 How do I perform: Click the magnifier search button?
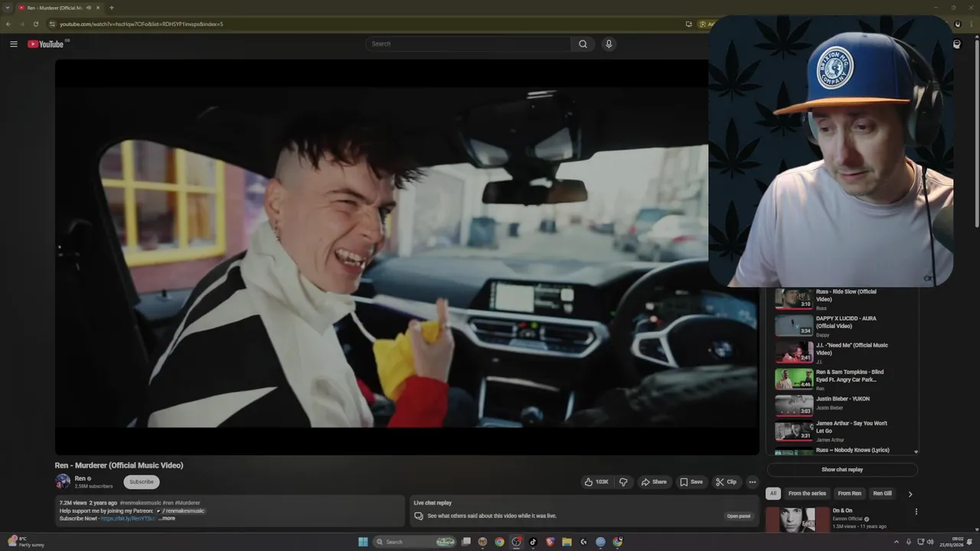pos(583,44)
